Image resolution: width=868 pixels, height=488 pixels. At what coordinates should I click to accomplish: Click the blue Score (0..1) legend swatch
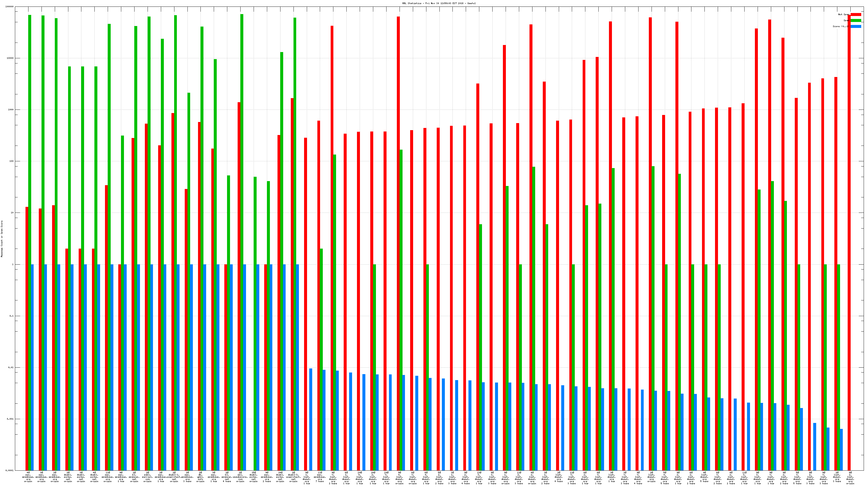[x=856, y=26]
